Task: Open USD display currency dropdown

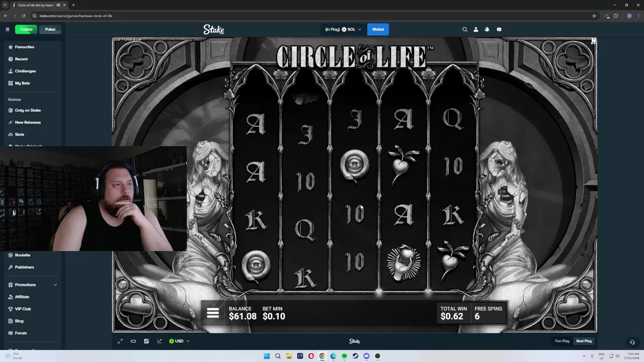Action: 179,341
